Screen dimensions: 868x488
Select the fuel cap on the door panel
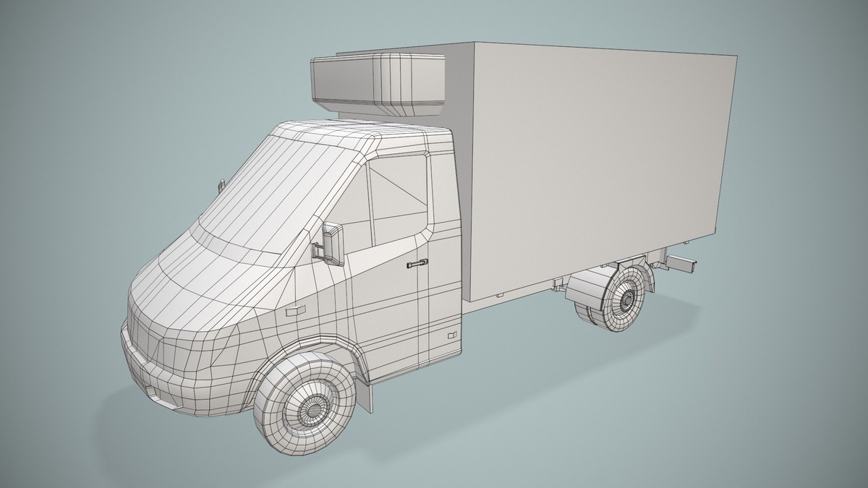[x=451, y=335]
